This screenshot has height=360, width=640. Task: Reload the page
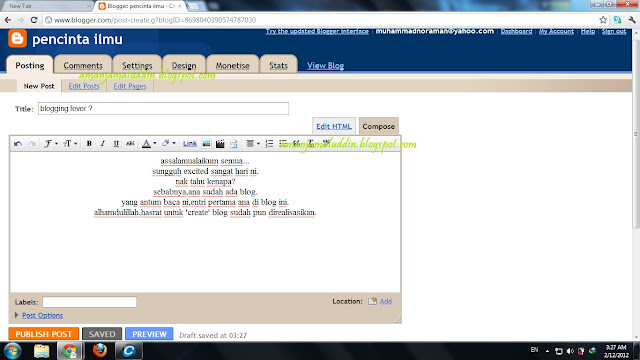click(x=34, y=20)
